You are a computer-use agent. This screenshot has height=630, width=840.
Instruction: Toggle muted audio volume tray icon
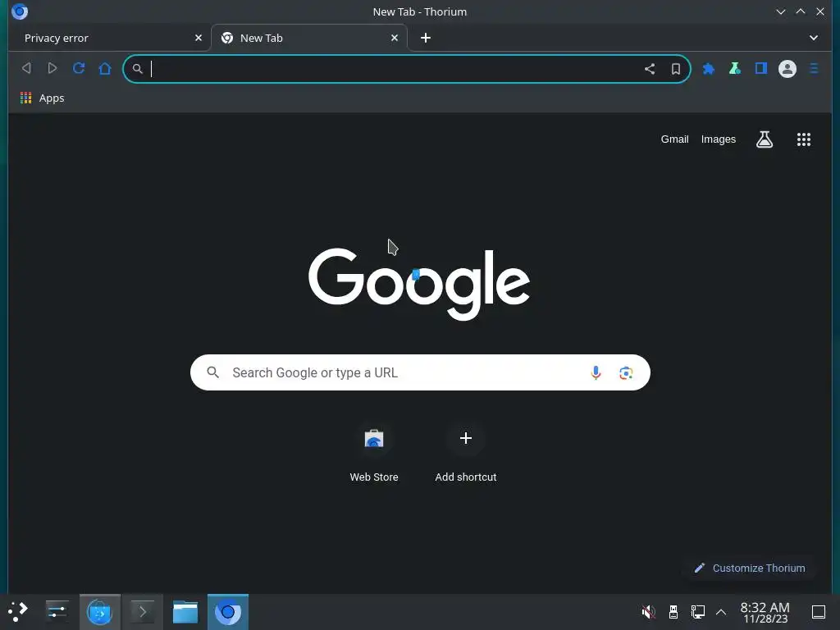648,611
